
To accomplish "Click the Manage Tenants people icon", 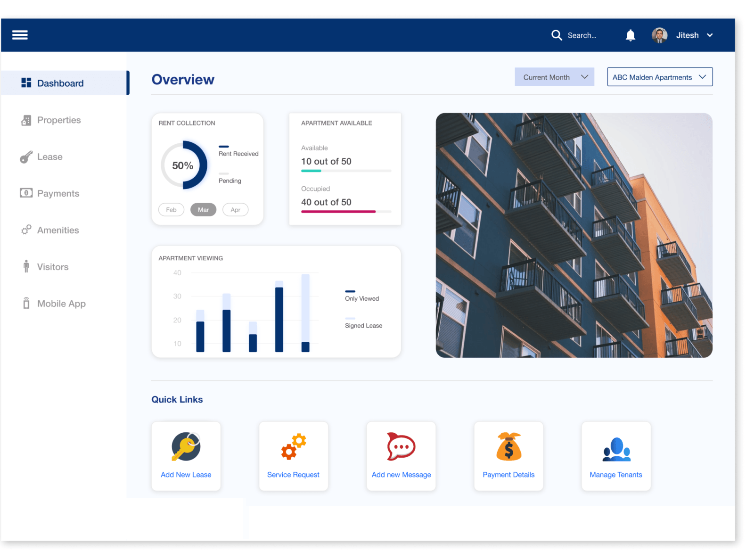I will click(616, 449).
